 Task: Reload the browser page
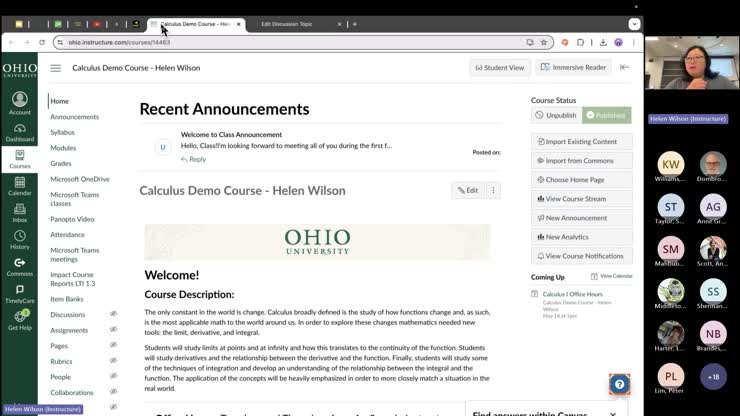42,42
